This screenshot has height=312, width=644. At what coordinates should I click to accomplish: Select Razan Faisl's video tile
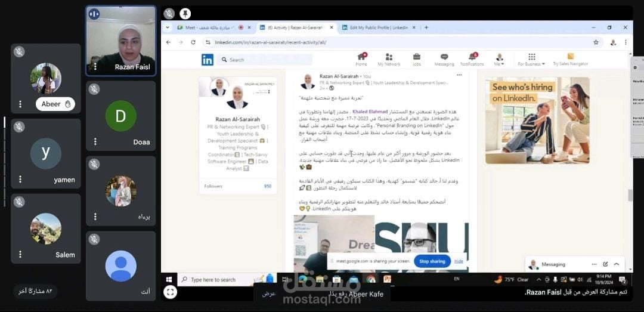coord(120,41)
